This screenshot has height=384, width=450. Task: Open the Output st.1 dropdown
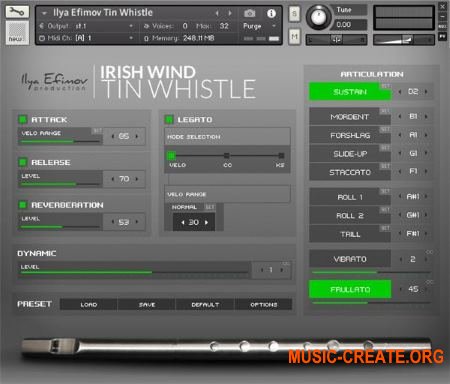(x=87, y=26)
